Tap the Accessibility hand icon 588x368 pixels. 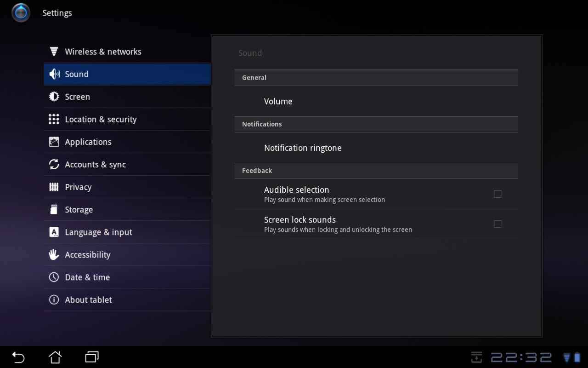click(54, 254)
